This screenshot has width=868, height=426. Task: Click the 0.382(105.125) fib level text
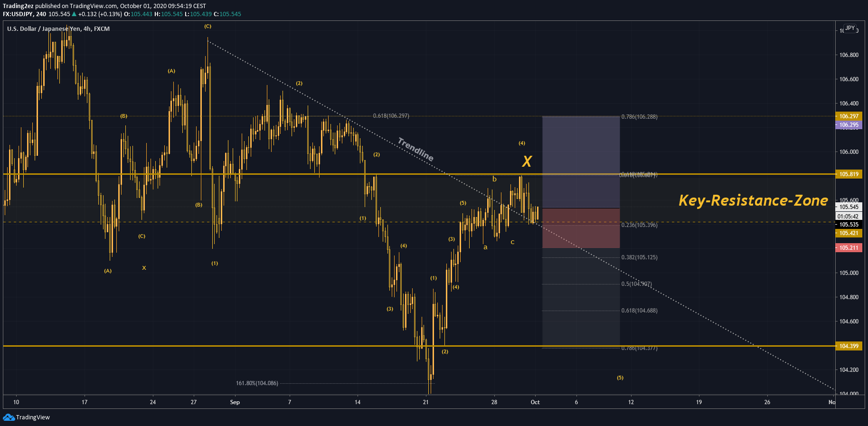tap(640, 257)
